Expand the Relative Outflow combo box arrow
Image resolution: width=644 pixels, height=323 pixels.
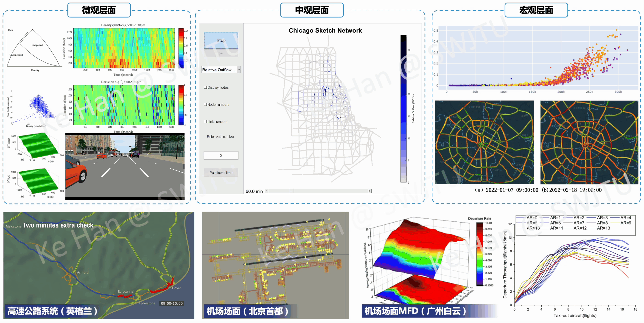pos(239,70)
